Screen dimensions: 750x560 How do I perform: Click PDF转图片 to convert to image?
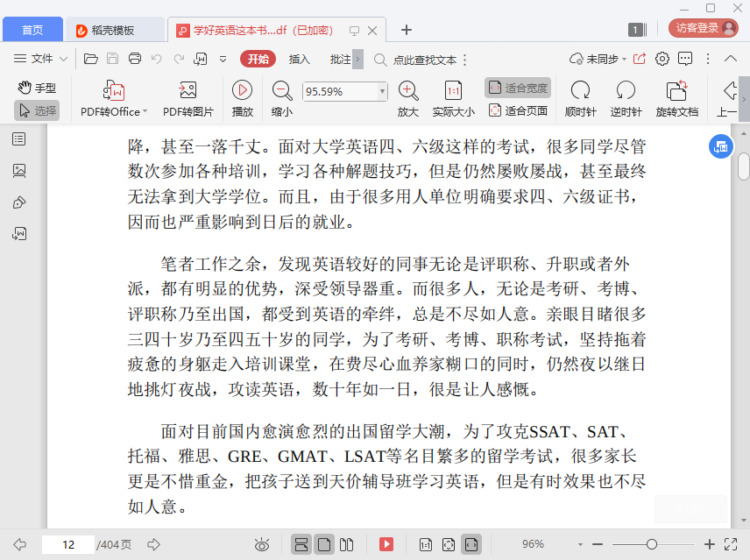pos(188,99)
